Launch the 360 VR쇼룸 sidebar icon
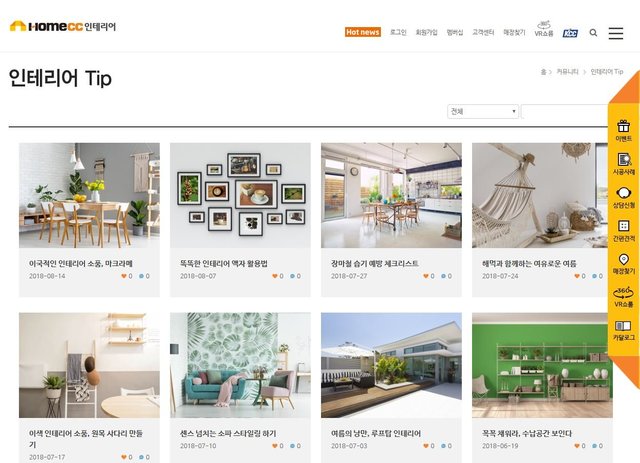 pos(624,292)
